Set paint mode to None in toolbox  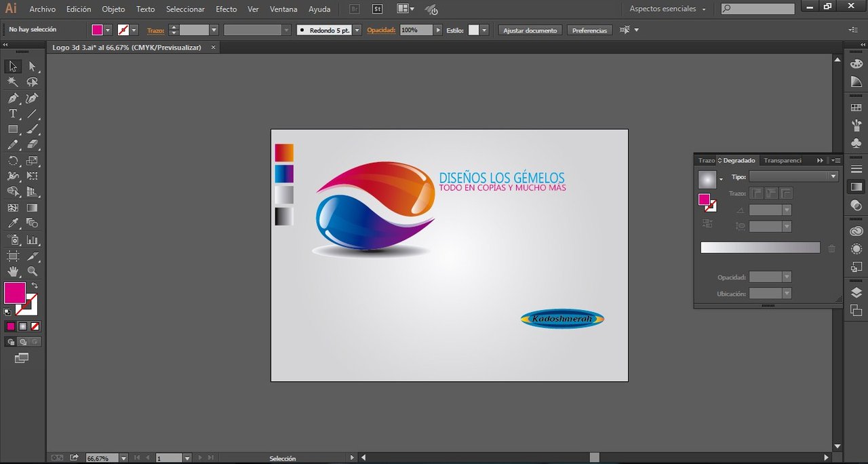click(34, 326)
